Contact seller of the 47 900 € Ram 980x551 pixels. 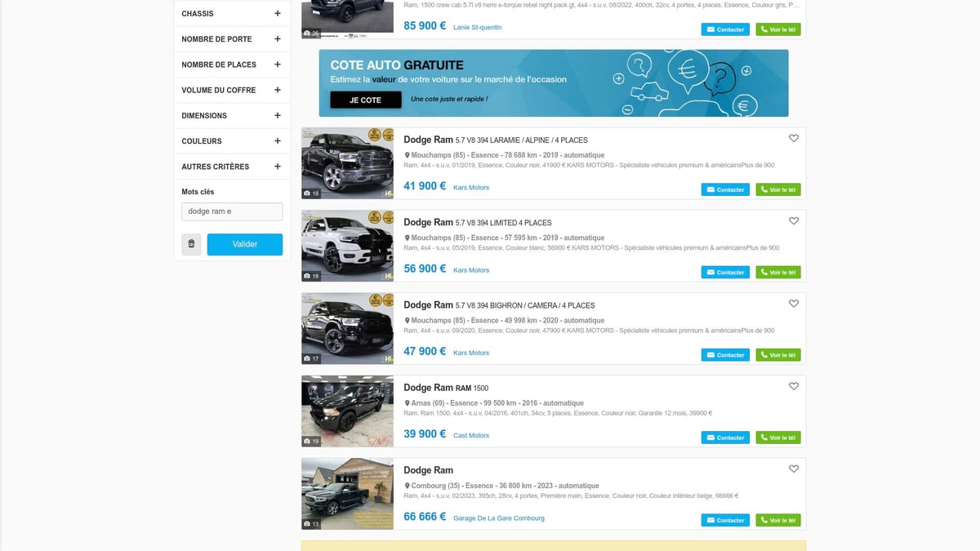(x=725, y=355)
